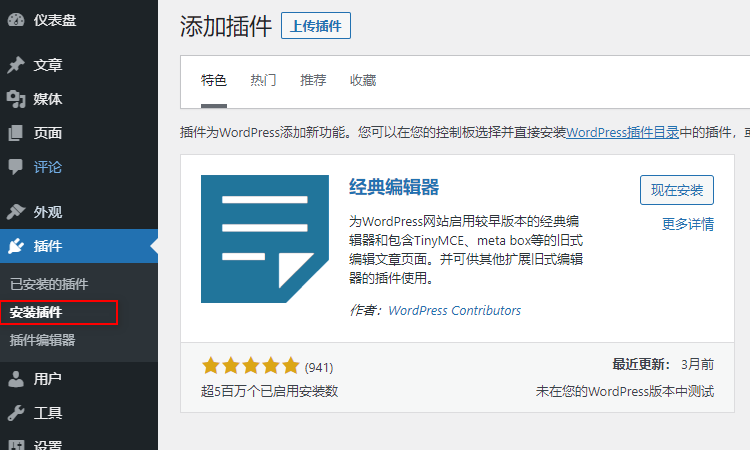Click the 上传插件 button
This screenshot has width=750, height=450.
click(316, 26)
